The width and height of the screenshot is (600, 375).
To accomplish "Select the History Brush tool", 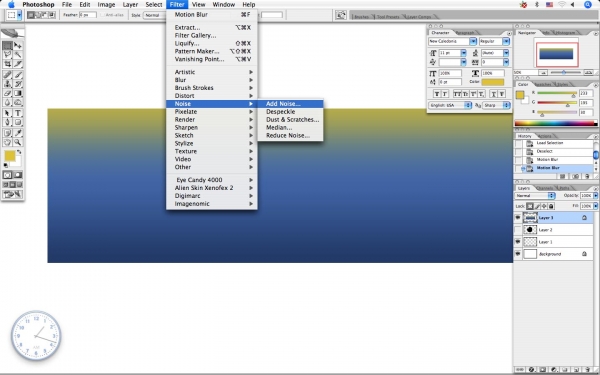I will tap(18, 84).
